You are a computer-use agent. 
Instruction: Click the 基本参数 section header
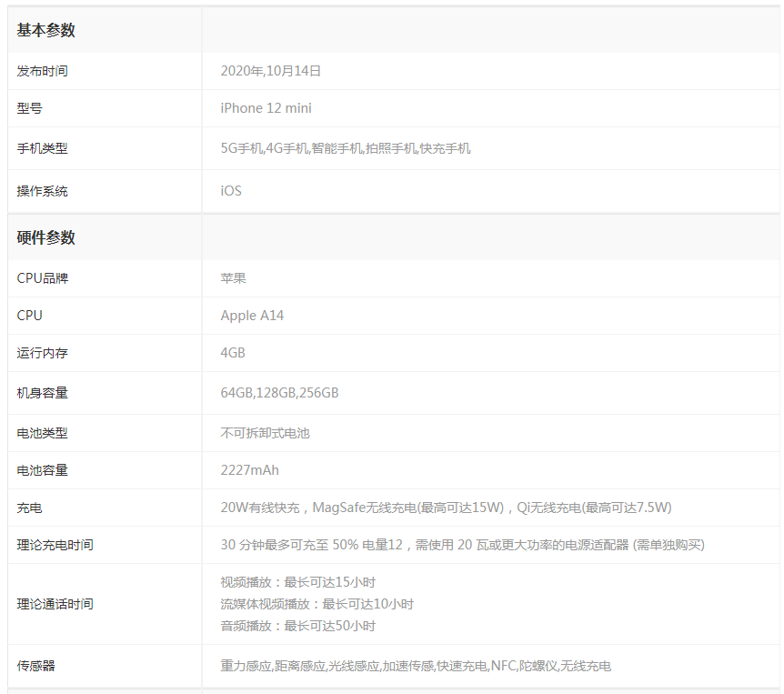click(x=45, y=30)
